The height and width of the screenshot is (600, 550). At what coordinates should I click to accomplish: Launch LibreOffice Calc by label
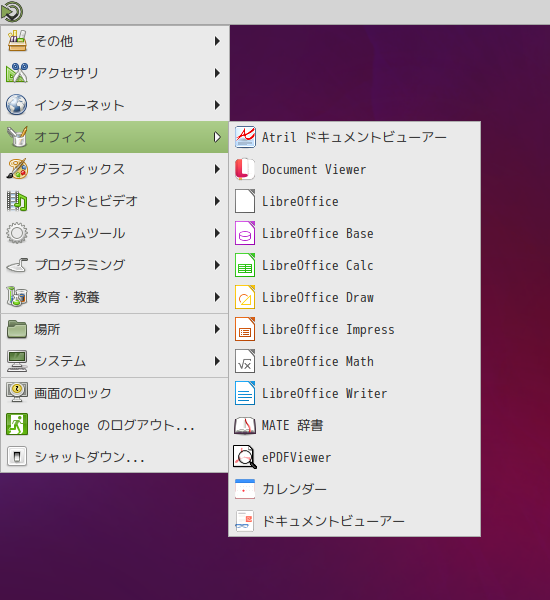coord(318,265)
